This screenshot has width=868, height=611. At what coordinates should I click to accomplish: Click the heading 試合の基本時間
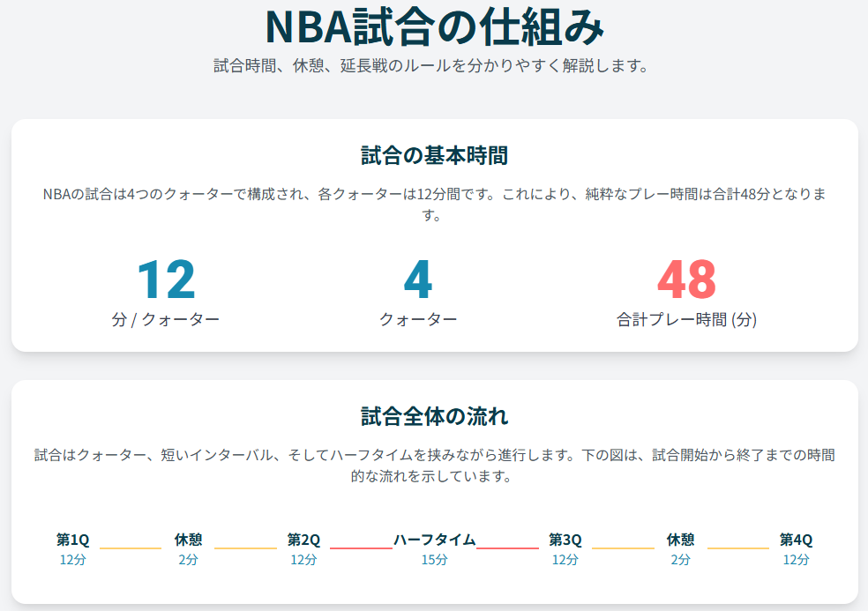pos(435,155)
